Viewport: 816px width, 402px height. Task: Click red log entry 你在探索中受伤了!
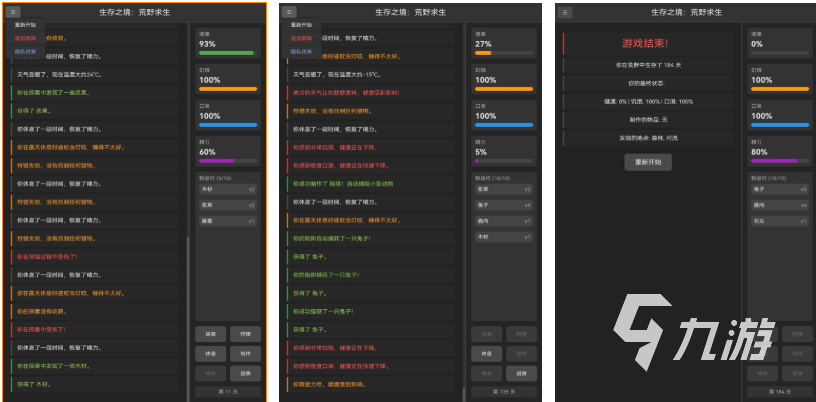pos(95,330)
